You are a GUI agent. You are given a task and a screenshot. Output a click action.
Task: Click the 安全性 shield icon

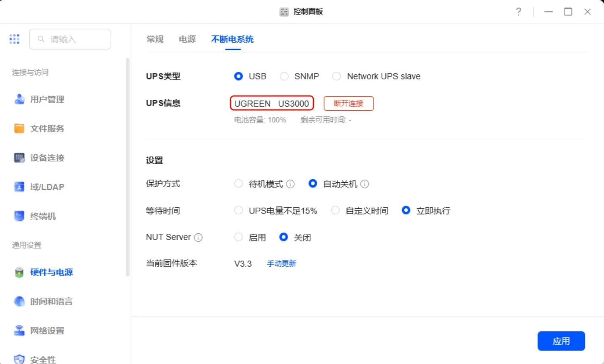[x=19, y=359]
